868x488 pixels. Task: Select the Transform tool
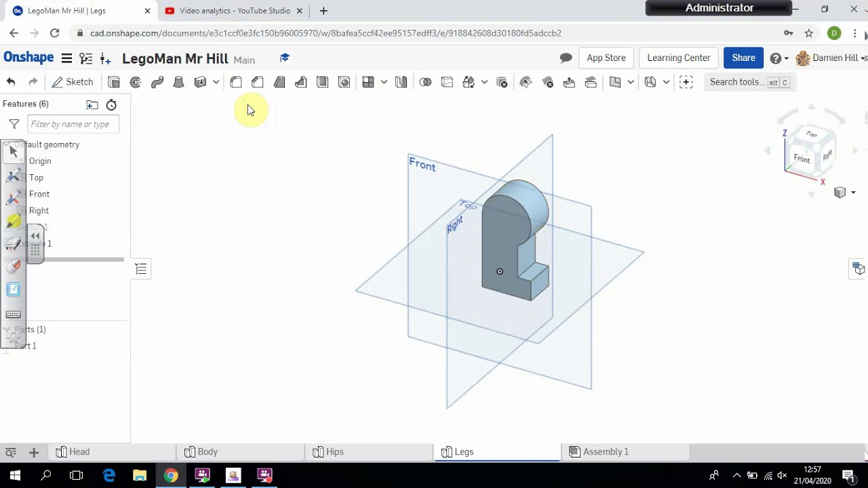coord(469,82)
